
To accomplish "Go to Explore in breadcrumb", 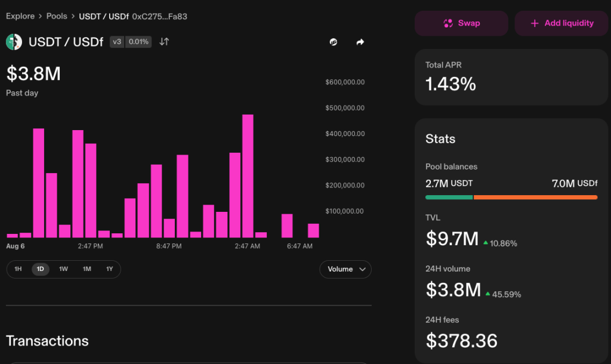I will coord(20,16).
